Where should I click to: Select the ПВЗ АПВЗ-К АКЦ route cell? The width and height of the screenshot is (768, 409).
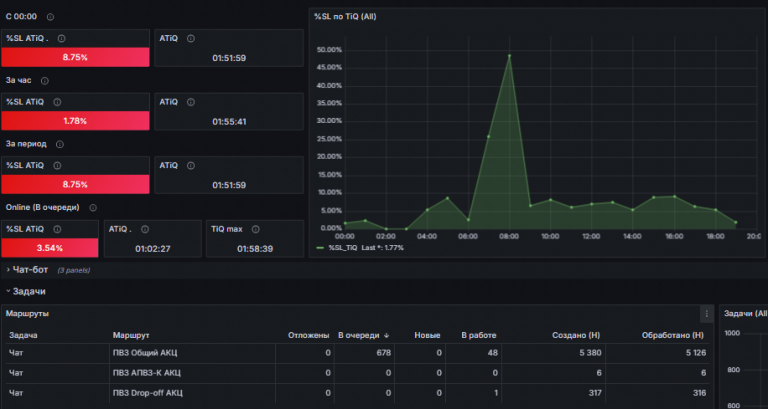pyautogui.click(x=192, y=373)
